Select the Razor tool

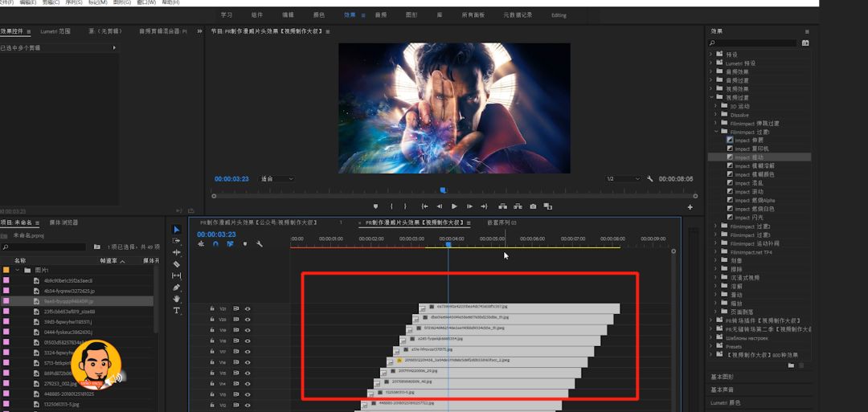[x=177, y=263]
